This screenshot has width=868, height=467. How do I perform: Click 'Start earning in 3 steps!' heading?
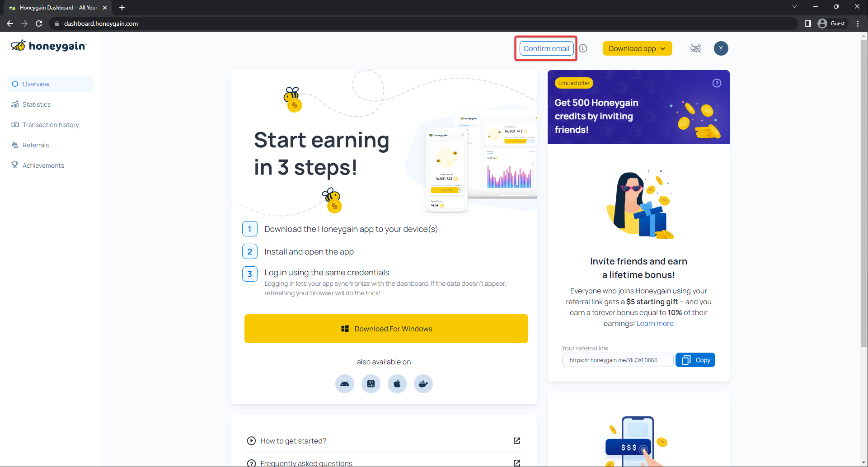point(321,154)
